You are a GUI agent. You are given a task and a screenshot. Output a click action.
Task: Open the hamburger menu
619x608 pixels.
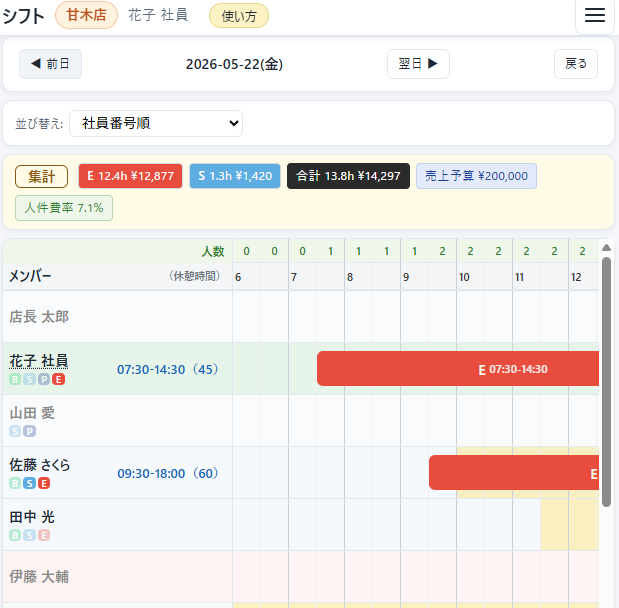[595, 15]
